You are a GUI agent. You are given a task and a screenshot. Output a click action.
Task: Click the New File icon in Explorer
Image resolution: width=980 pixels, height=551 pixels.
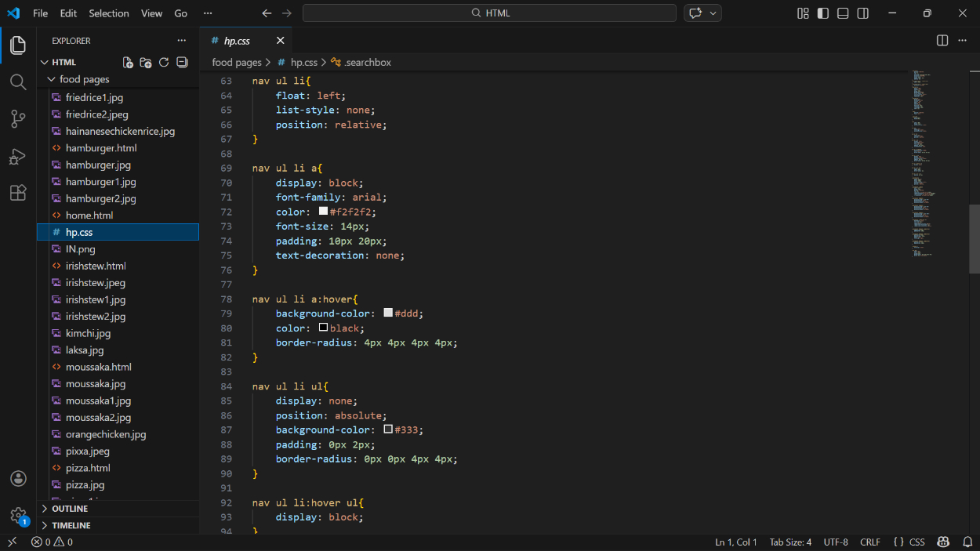tap(128, 63)
